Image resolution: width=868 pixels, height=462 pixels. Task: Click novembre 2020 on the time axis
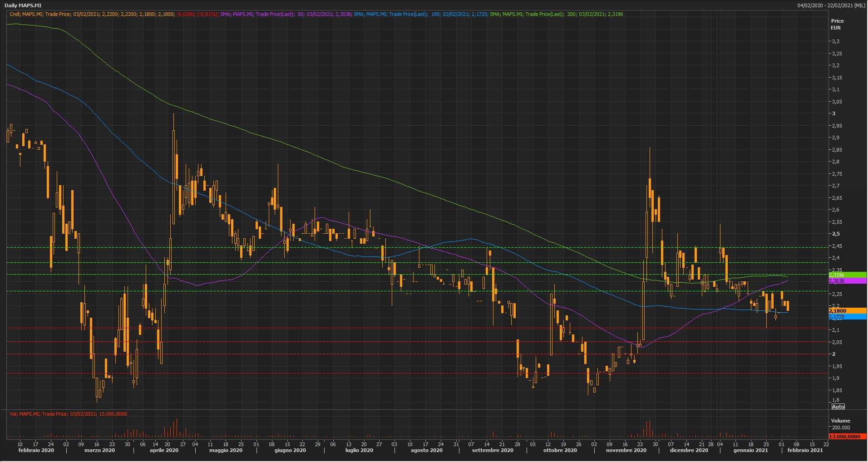click(626, 451)
